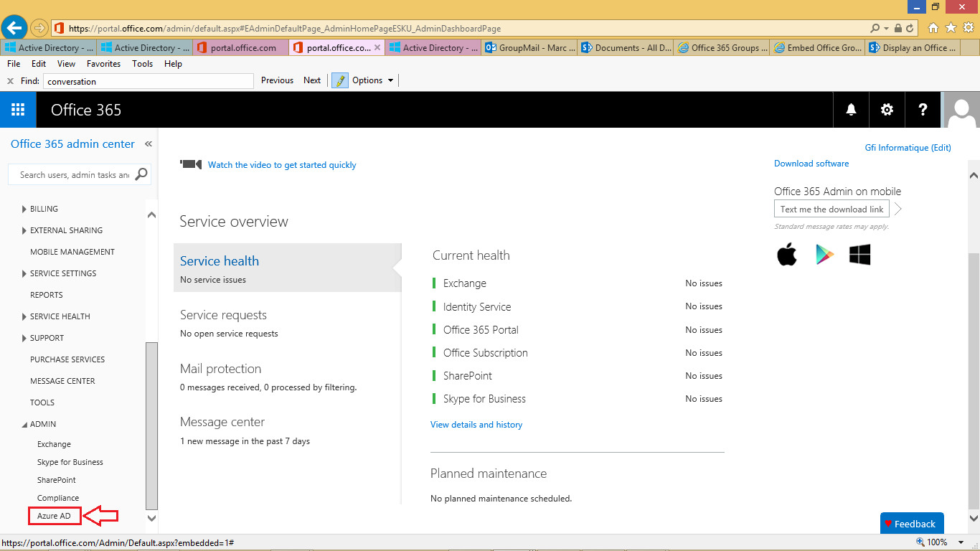Screen dimensions: 980x551
Task: Click the find highlight pencil icon
Action: [339, 80]
